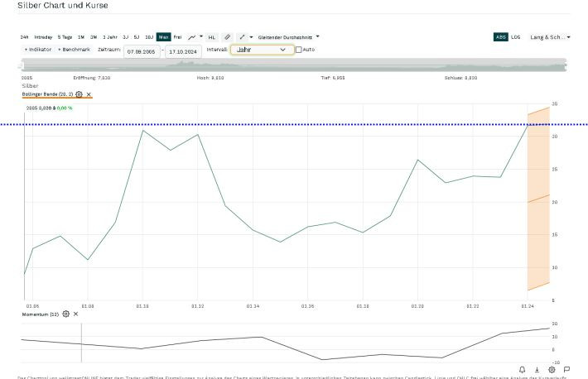Screen dimensions: 588x379
Task: Remove the Momentum indicator
Action: coord(75,314)
